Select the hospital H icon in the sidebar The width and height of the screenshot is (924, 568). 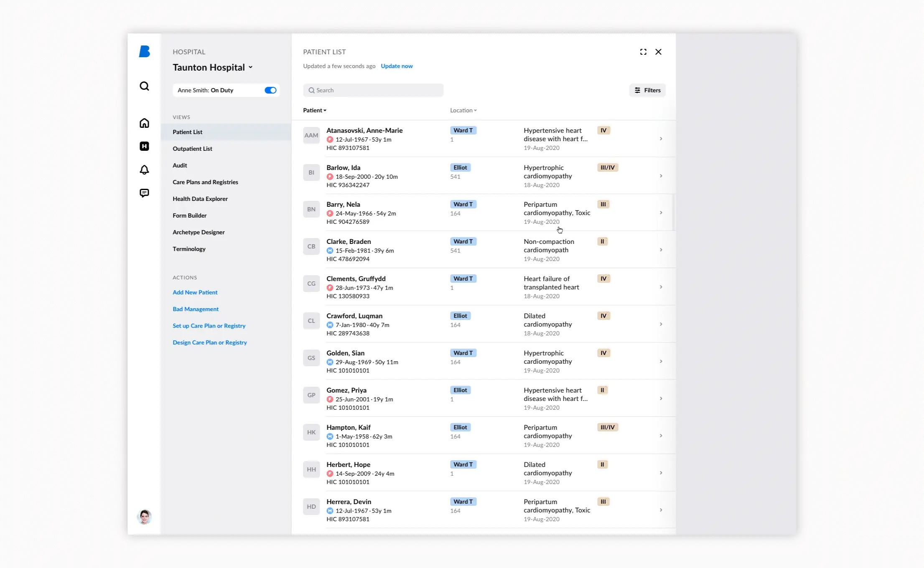pos(144,146)
